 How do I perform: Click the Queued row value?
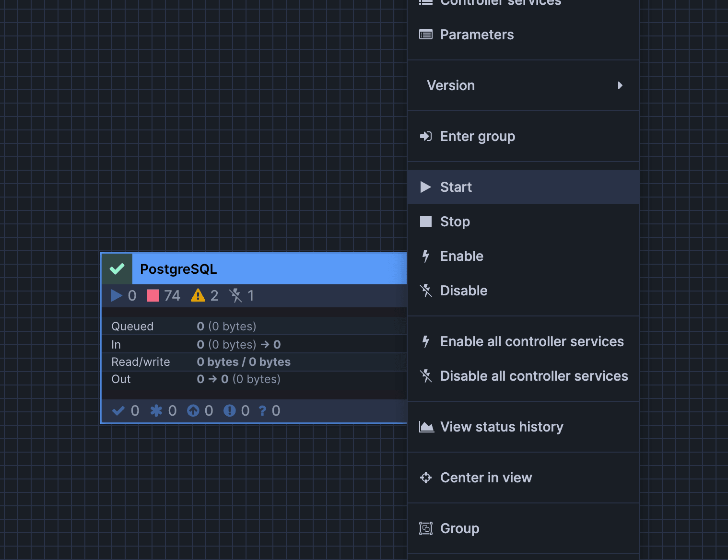pos(226,327)
